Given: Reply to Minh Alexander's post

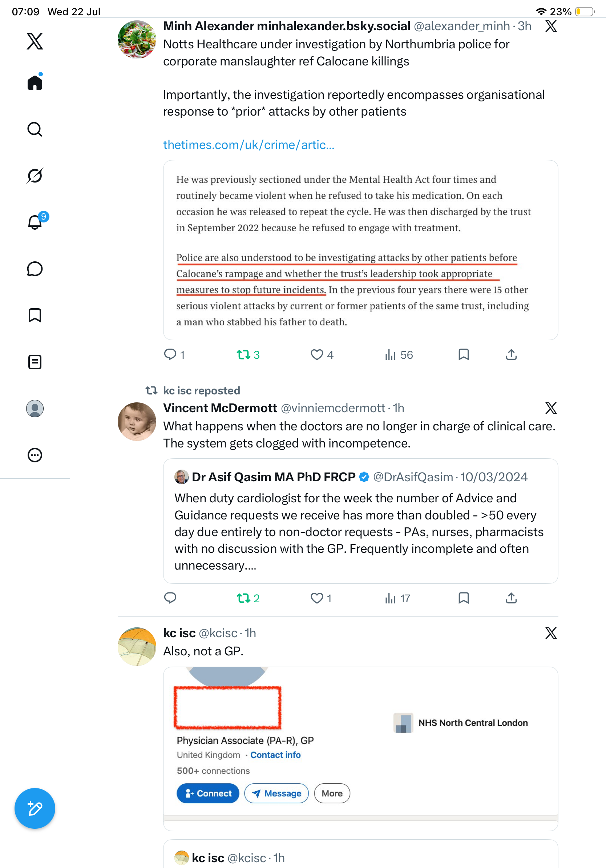Looking at the screenshot, I should 174,355.
